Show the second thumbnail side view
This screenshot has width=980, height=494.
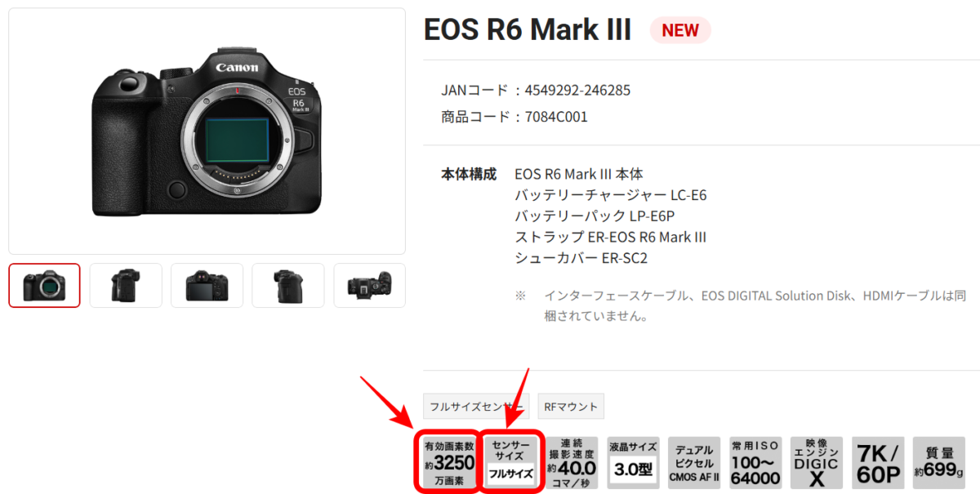(x=126, y=285)
